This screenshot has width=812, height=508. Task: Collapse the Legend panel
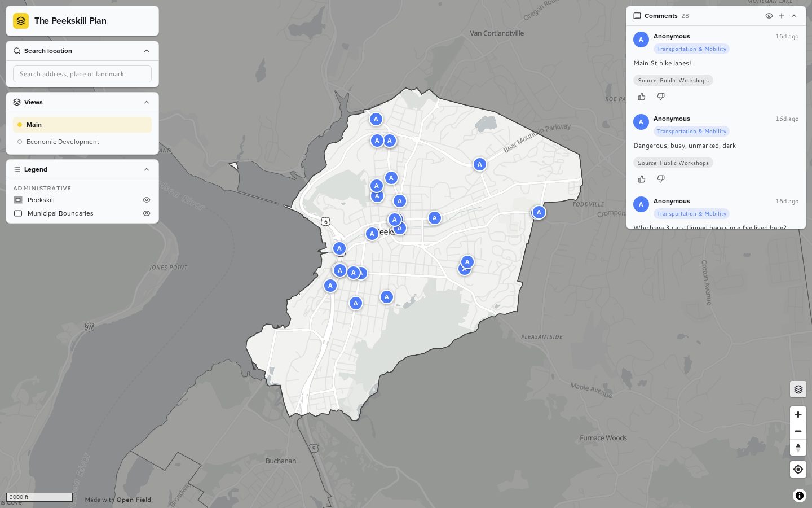pyautogui.click(x=147, y=169)
